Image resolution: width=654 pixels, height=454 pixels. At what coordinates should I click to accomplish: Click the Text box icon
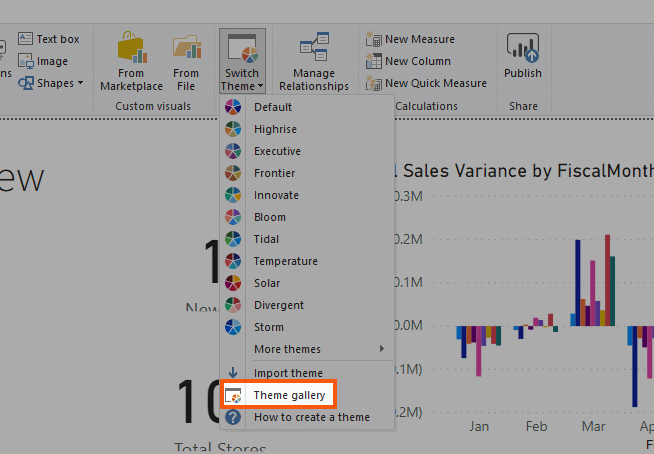25,39
